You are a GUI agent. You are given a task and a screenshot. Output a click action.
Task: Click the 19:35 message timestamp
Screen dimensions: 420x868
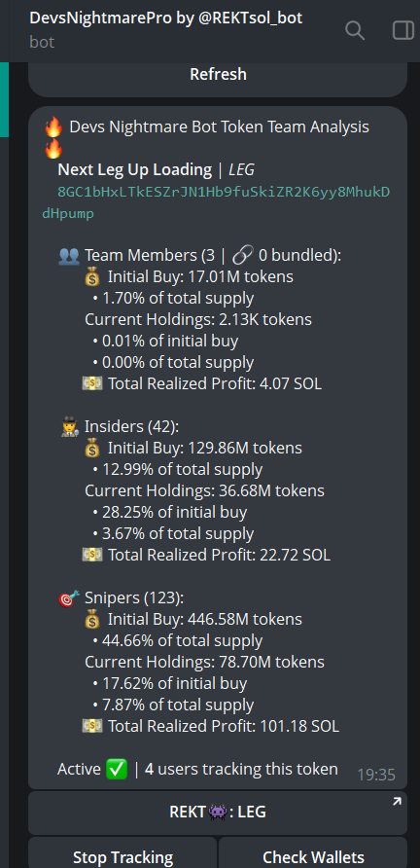pos(376,775)
